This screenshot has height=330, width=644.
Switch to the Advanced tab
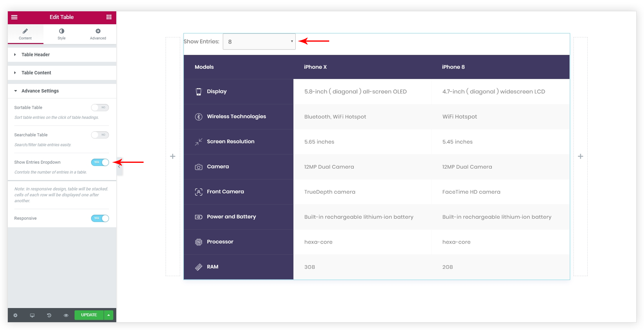(x=98, y=34)
